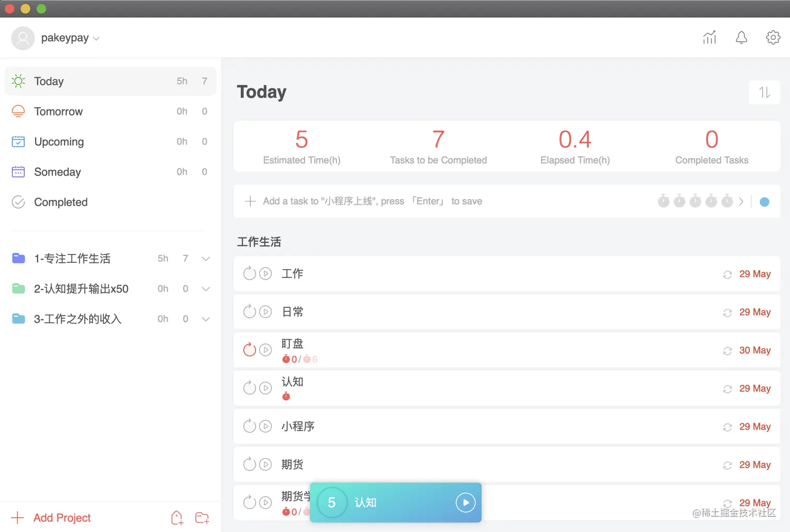
Task: Show the Completed tasks list
Action: (110, 202)
